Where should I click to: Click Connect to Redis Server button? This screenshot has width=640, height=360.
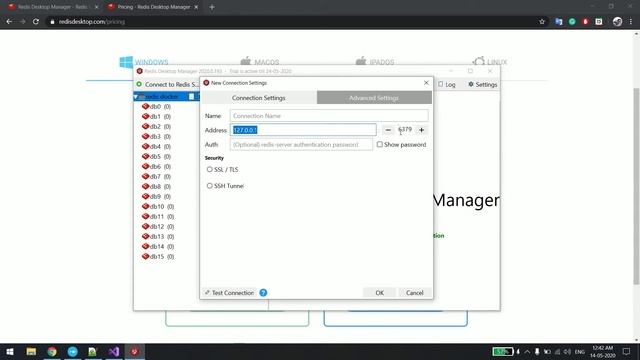click(167, 84)
